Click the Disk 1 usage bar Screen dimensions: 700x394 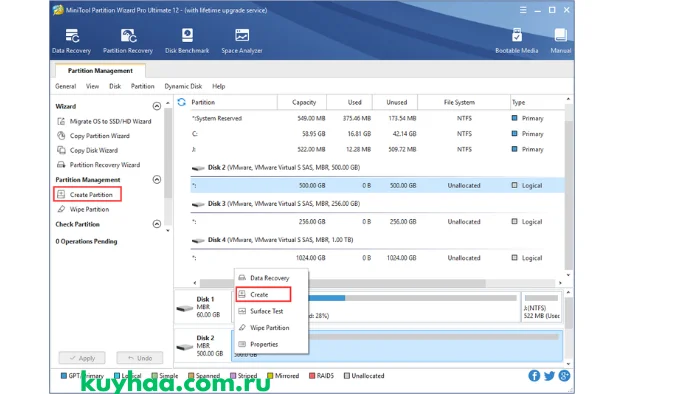(x=412, y=298)
